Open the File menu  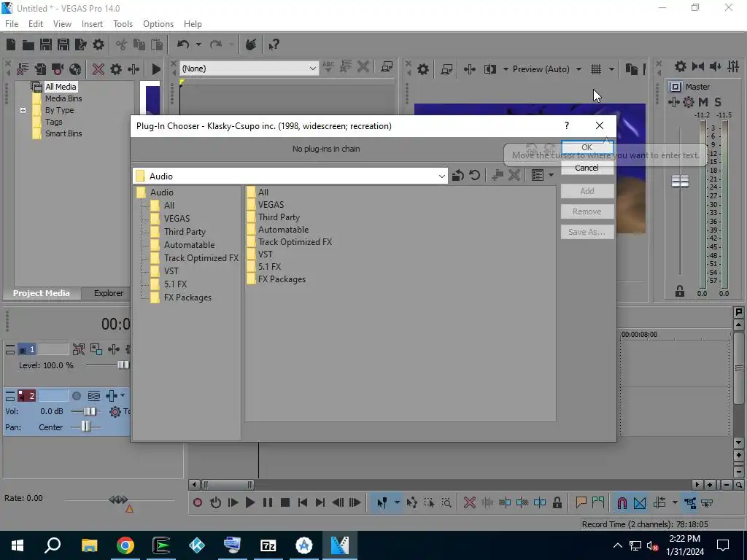[12, 24]
